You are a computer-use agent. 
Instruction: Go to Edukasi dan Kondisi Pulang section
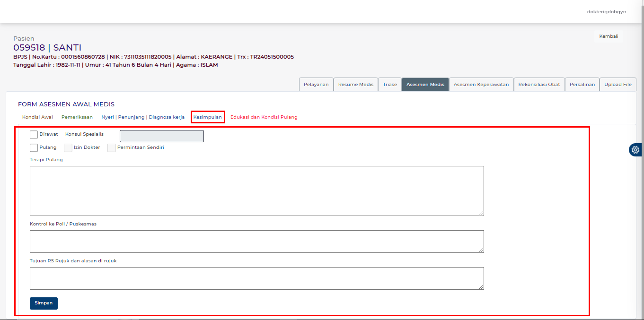pos(264,117)
